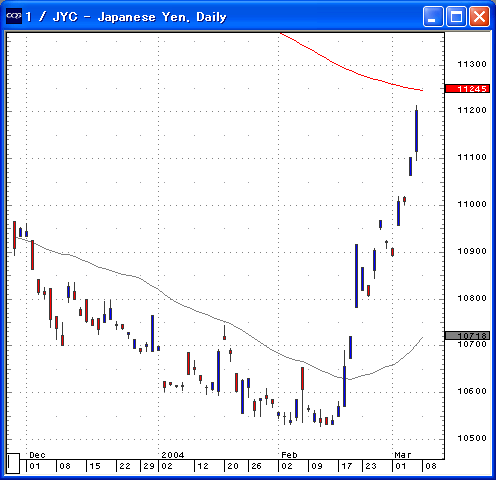Image resolution: width=496 pixels, height=480 pixels.
Task: Click the red 11245 price label
Action: point(467,89)
